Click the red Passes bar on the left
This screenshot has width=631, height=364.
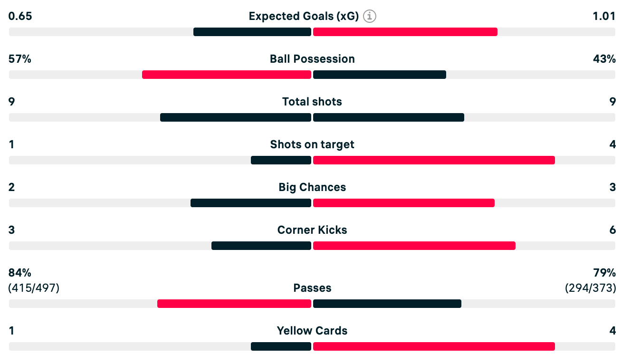pos(234,304)
